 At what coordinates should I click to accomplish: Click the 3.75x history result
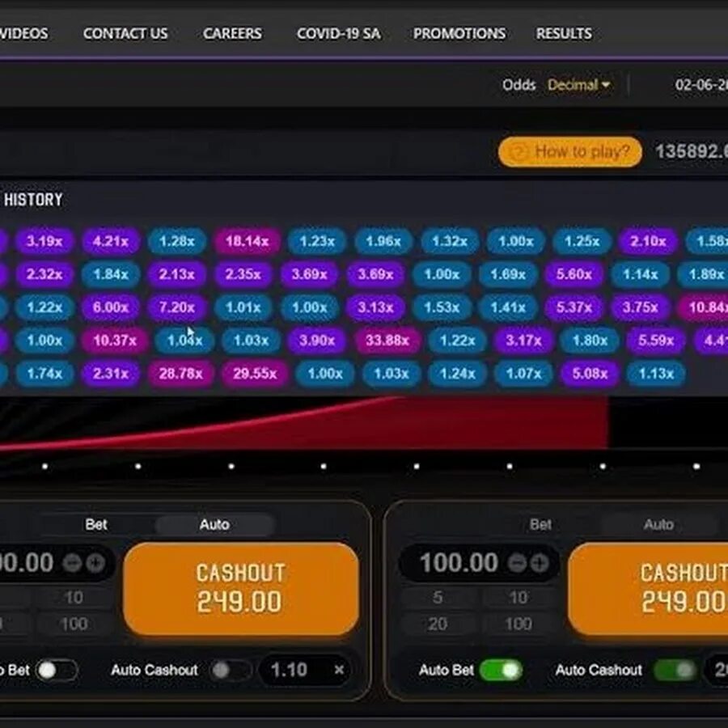641,307
